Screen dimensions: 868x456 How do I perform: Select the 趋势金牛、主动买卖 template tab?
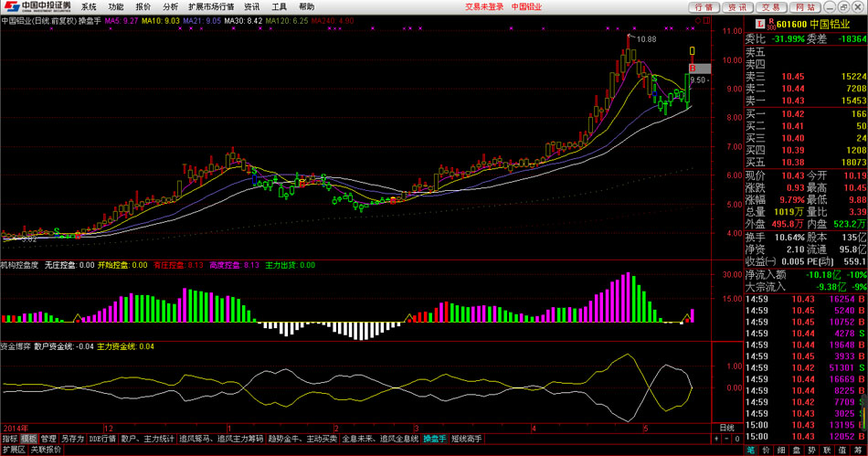[302, 439]
